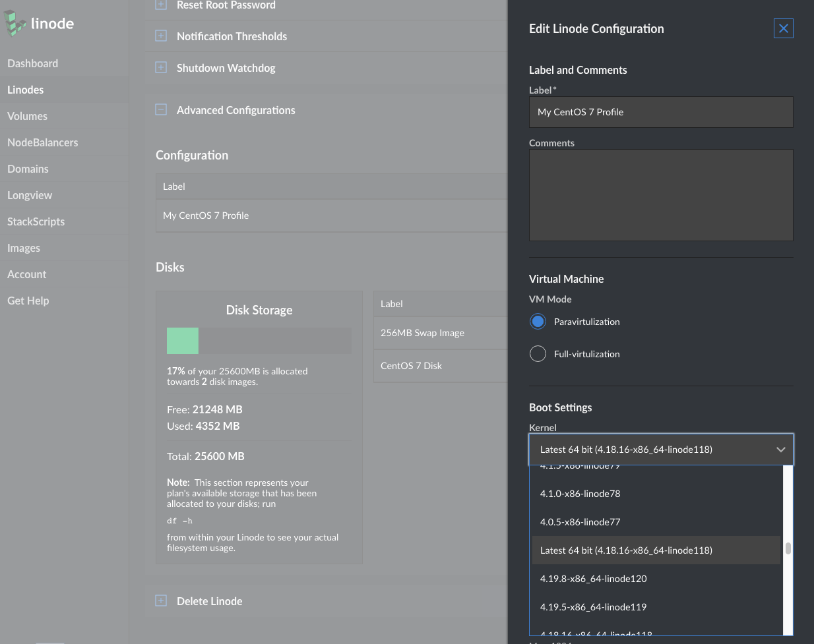Click the Disk Storage heading
The image size is (814, 644).
(259, 310)
